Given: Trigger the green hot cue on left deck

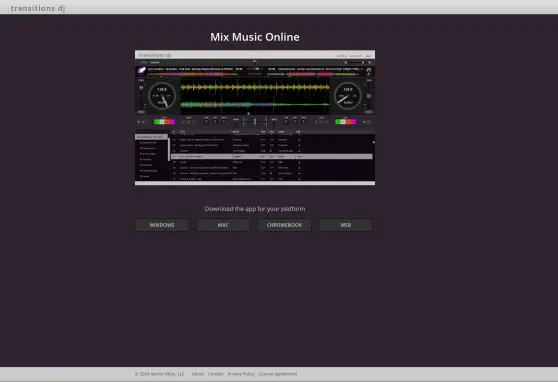Looking at the screenshot, I should click(x=157, y=122).
